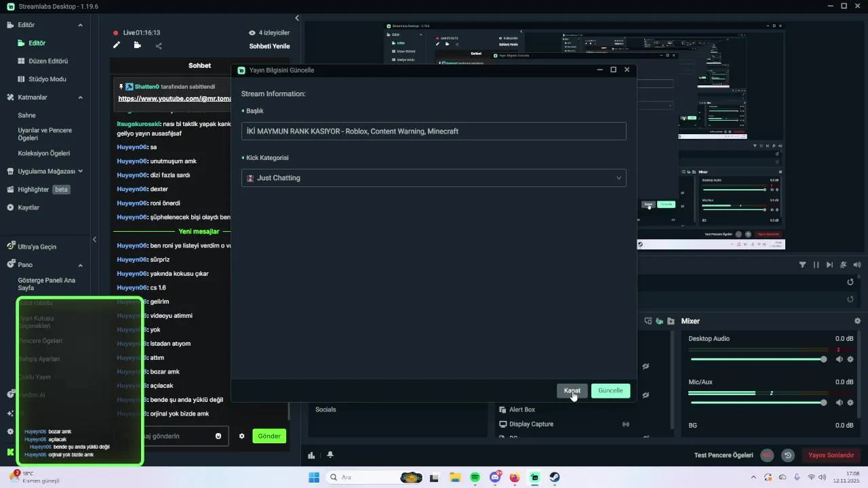
Task: Open Mixer settings gear in the panel header
Action: (857, 321)
